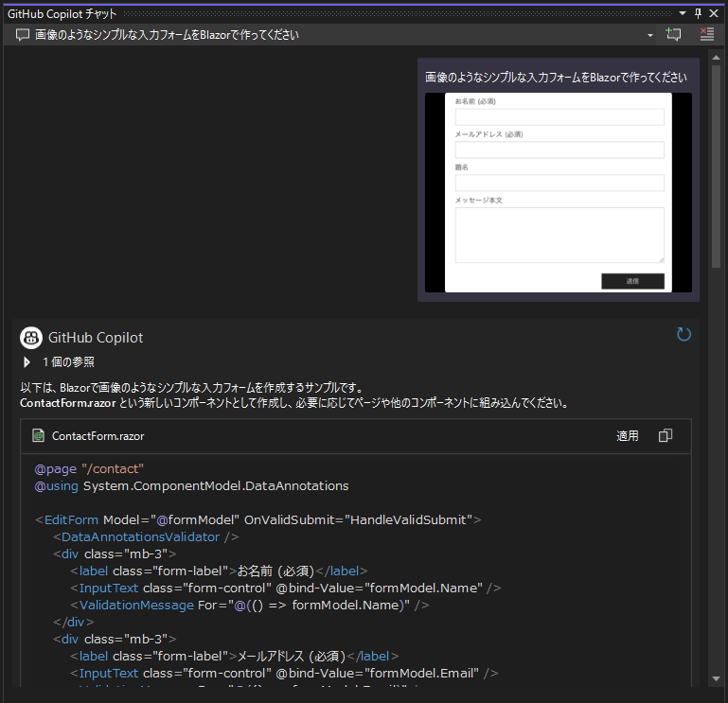Click the scrollbar down arrow

point(716,678)
